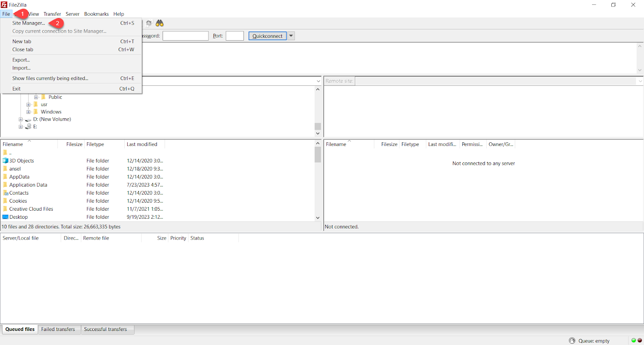Expand the Windows folder tree node
The image size is (644, 345).
click(28, 112)
